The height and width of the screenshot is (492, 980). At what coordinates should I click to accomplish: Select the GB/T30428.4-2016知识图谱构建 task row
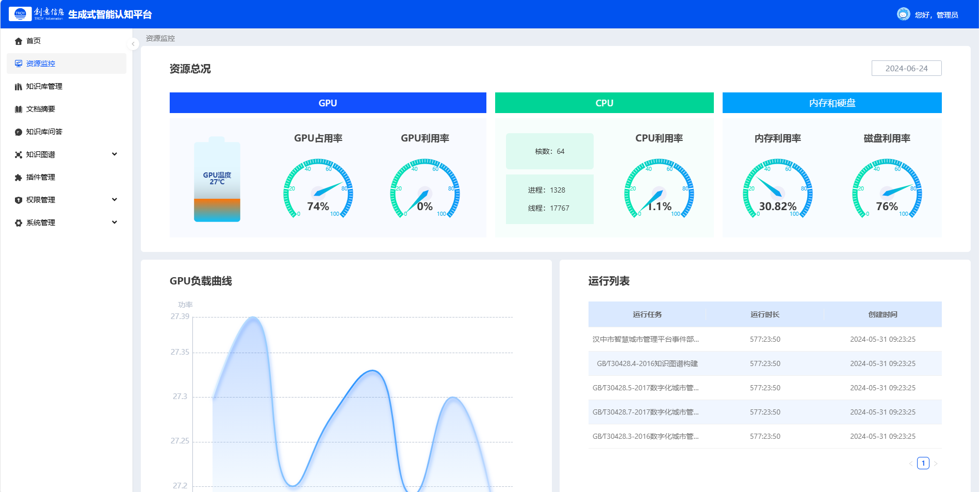[765, 363]
